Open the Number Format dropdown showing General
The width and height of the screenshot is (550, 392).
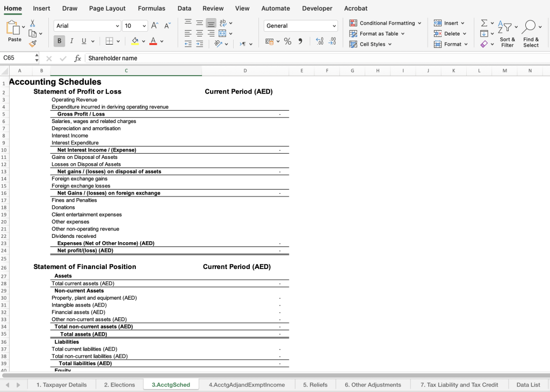(300, 25)
